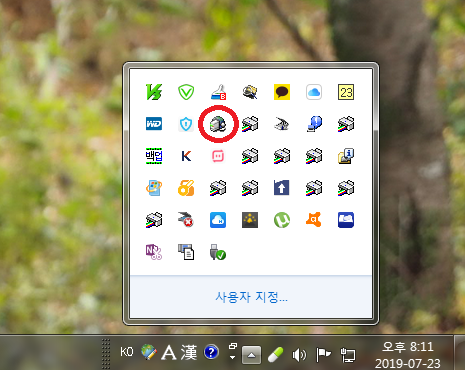Open the 사용자 지정... customize link
465x370 pixels.
251,297
